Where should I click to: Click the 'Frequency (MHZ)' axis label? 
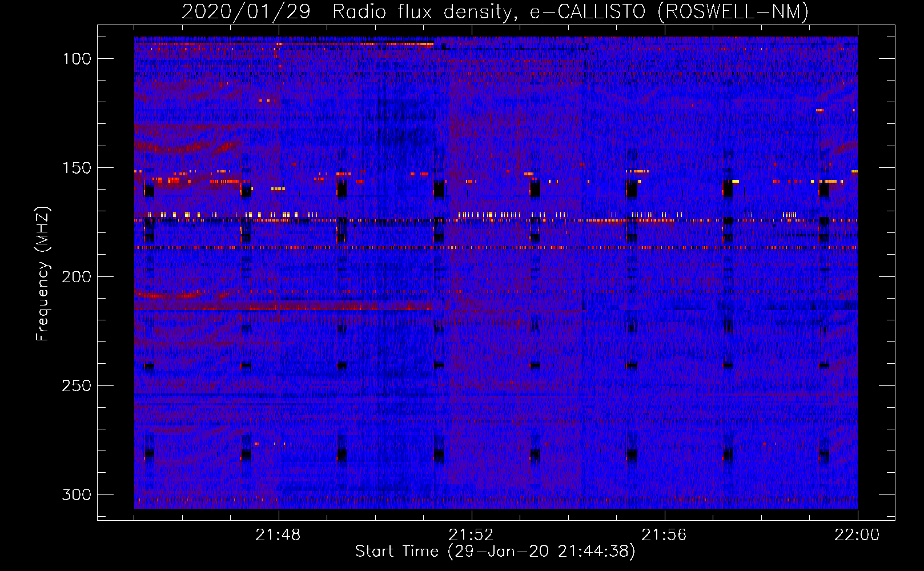(x=43, y=274)
